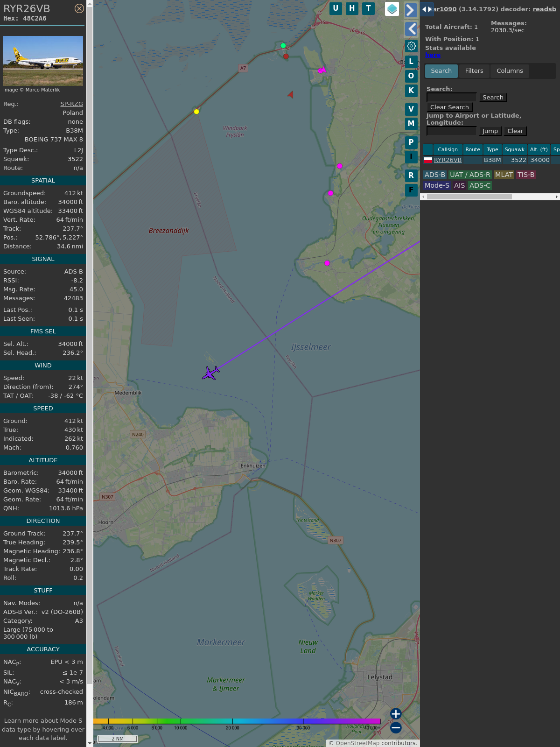Toggle the M map option
This screenshot has width=560, height=747.
tap(411, 124)
